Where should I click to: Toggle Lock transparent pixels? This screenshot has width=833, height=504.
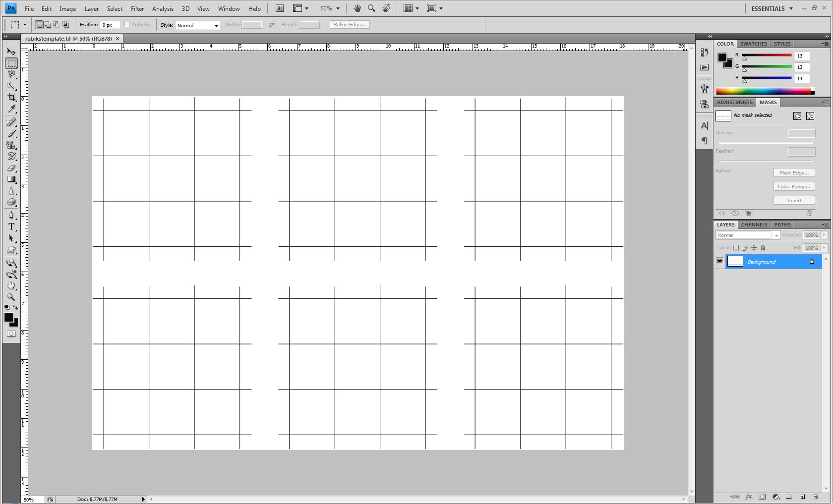pos(736,248)
